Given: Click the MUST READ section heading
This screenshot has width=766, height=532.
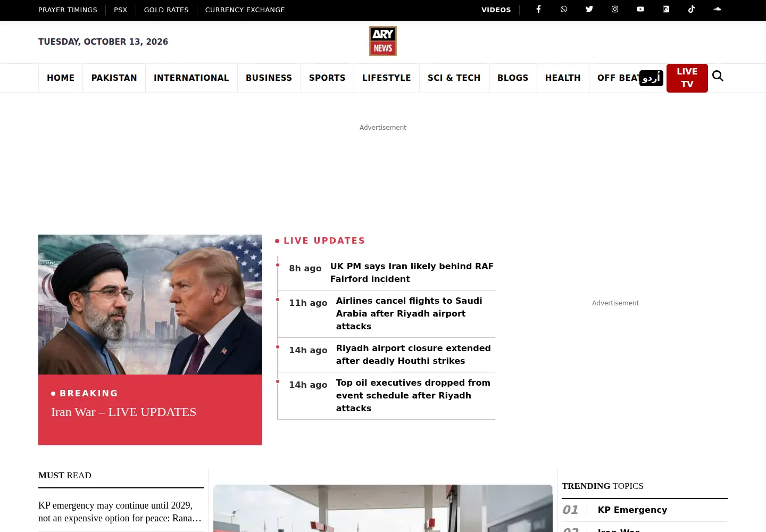Looking at the screenshot, I should pyautogui.click(x=65, y=475).
